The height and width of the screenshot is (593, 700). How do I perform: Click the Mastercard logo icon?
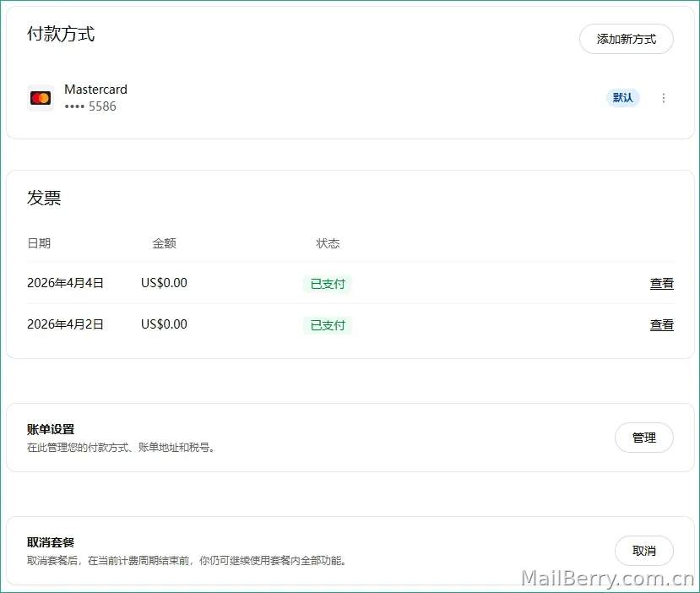[41, 98]
